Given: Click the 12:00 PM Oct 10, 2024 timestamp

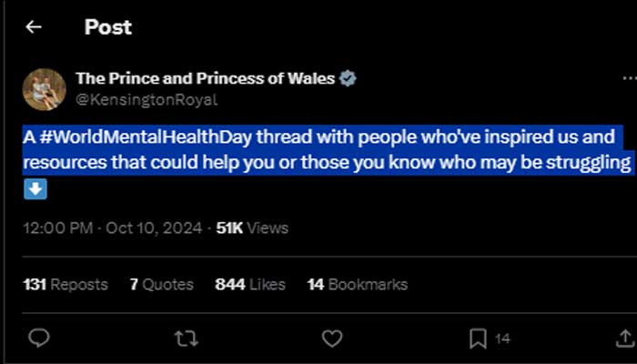Looking at the screenshot, I should [114, 228].
